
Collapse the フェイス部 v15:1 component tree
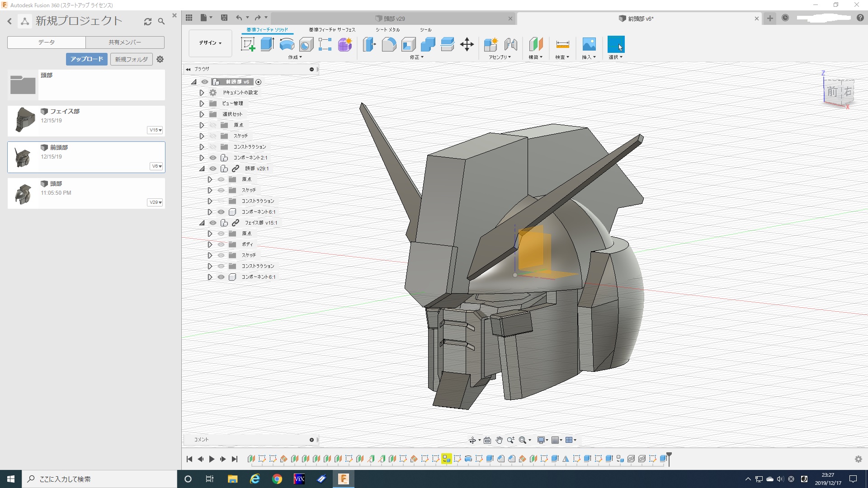pos(202,223)
